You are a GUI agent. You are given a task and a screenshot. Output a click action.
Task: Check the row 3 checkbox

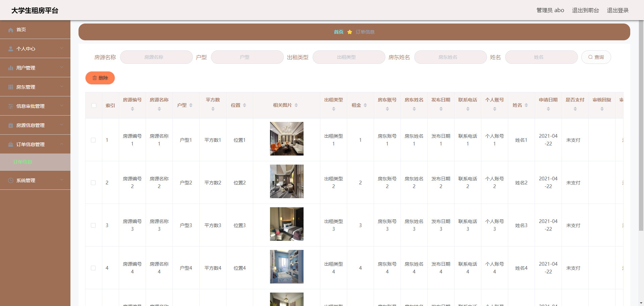pos(93,225)
